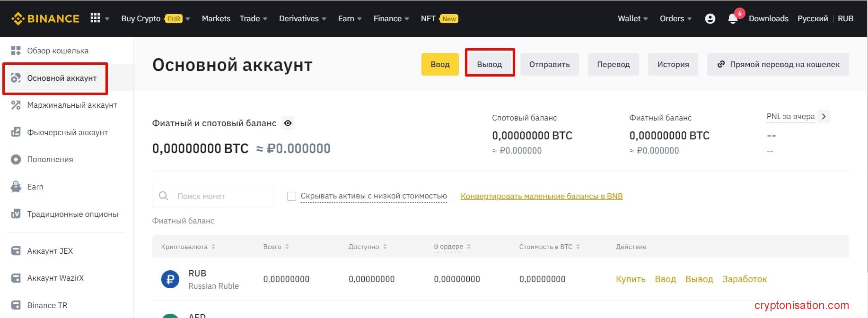Select the NFT menu item
This screenshot has height=318, width=868.
pos(427,18)
